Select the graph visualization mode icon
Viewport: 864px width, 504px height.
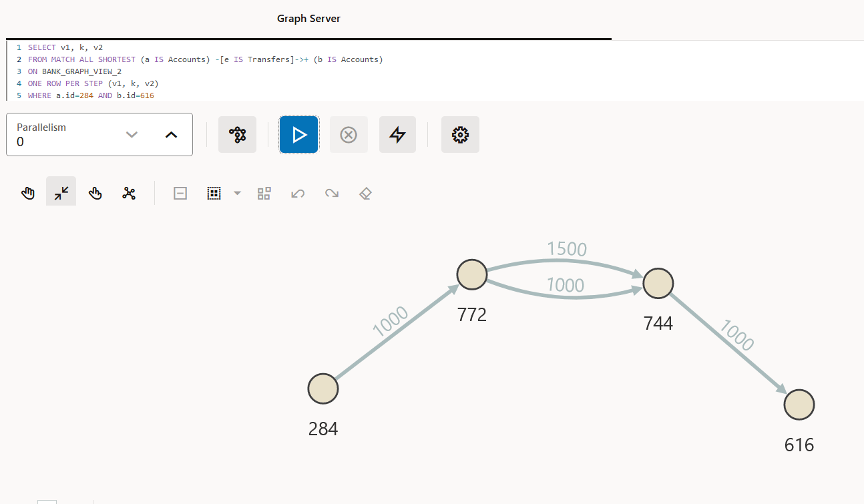pos(237,134)
